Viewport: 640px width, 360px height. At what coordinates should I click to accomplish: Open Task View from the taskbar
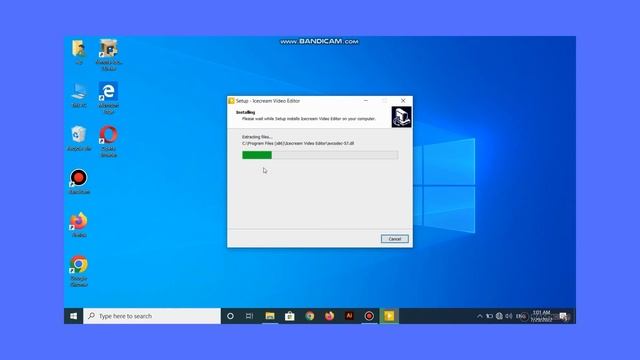(x=249, y=316)
